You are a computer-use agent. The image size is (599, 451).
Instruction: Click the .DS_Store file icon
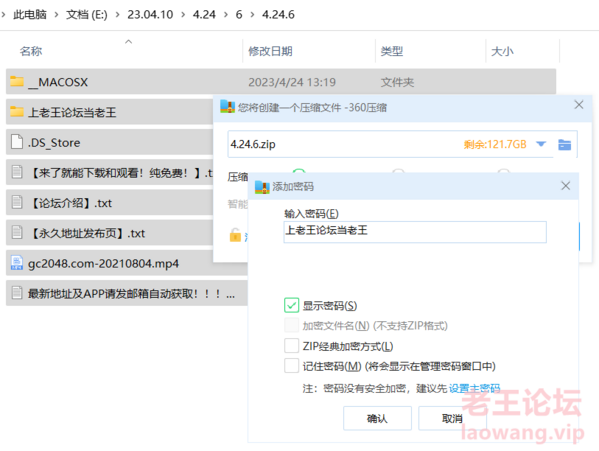(x=17, y=142)
